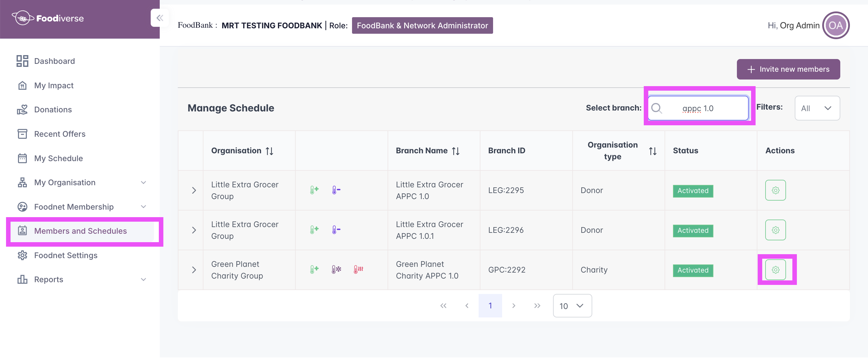Sort by Organisation type column

tap(652, 151)
